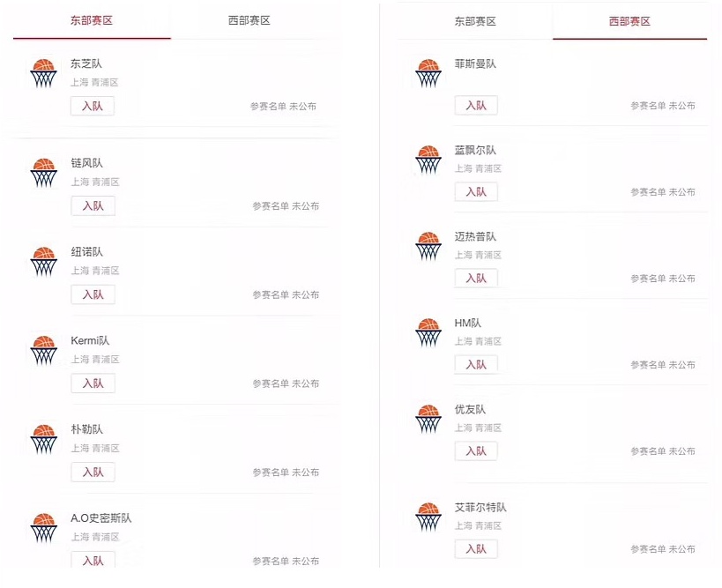Viewport: 722px width, 588px height.
Task: Click the 东芝队 basketball team icon
Action: tap(44, 73)
